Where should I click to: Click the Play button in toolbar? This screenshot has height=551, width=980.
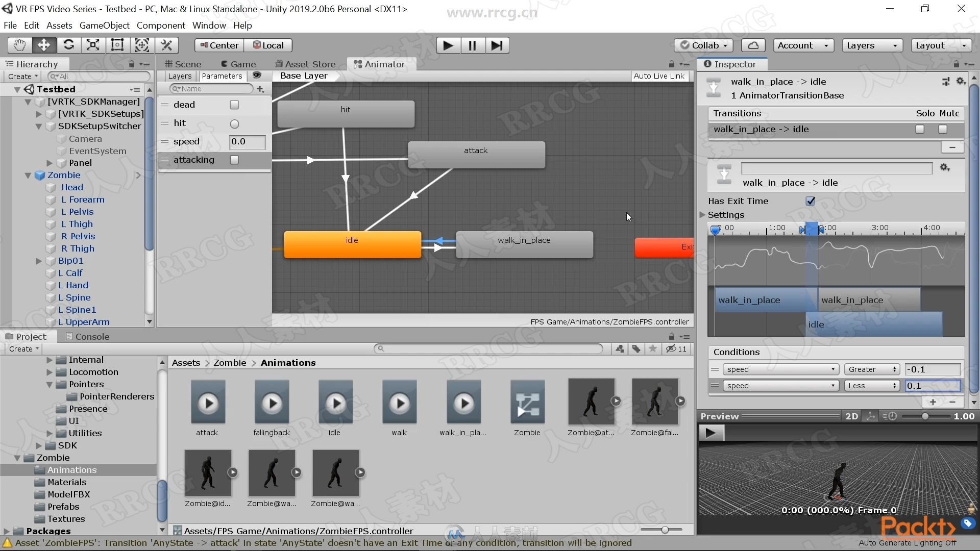coord(448,45)
